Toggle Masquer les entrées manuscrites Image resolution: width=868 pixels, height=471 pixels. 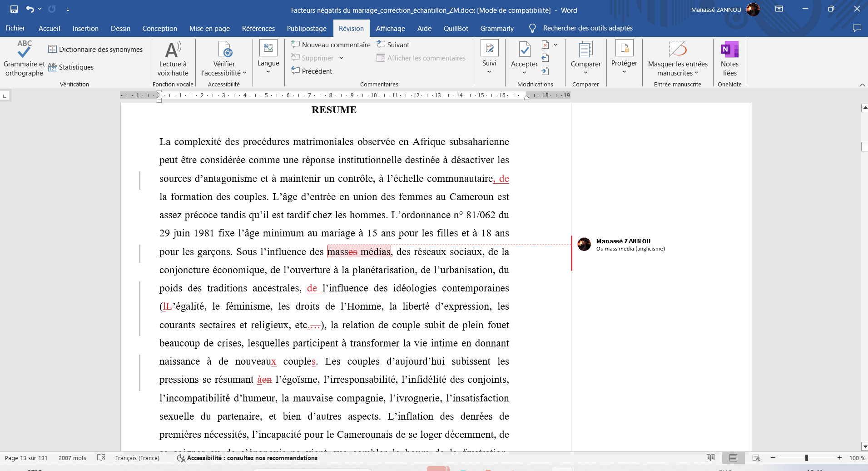678,58
